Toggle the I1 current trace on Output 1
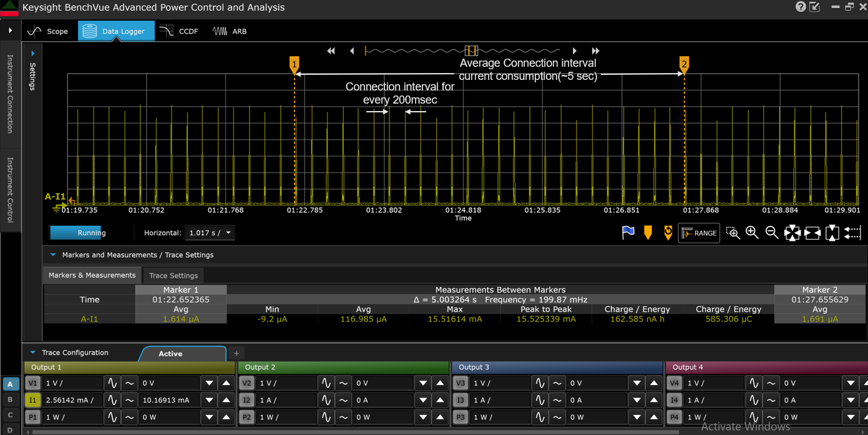 coord(32,400)
